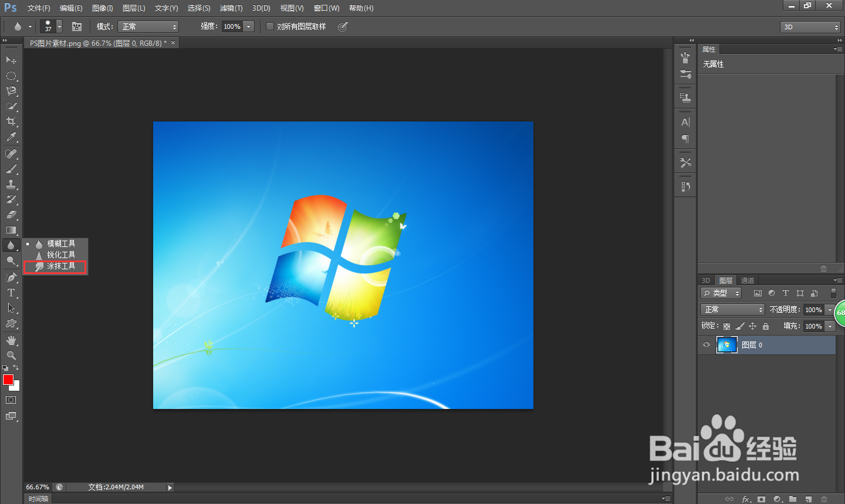845x504 pixels.
Task: Select the History Brush tool
Action: (x=11, y=199)
